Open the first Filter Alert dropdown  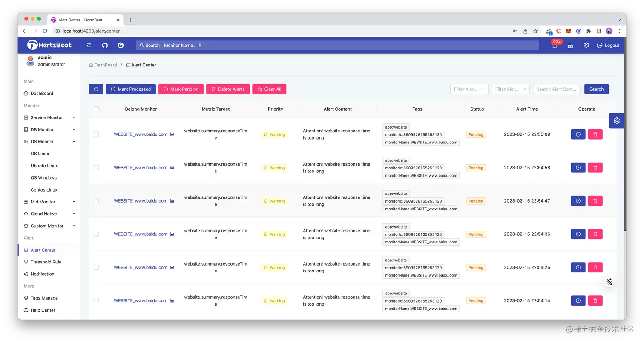pyautogui.click(x=469, y=89)
